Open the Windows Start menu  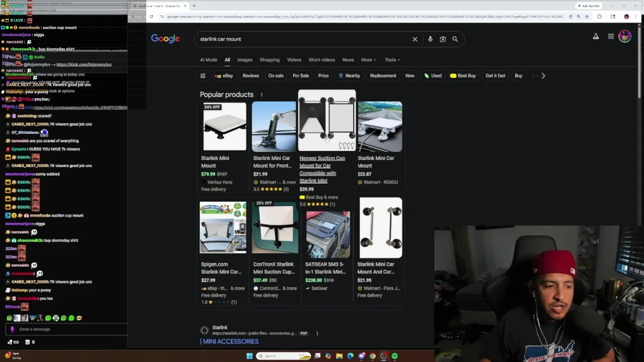250,356
